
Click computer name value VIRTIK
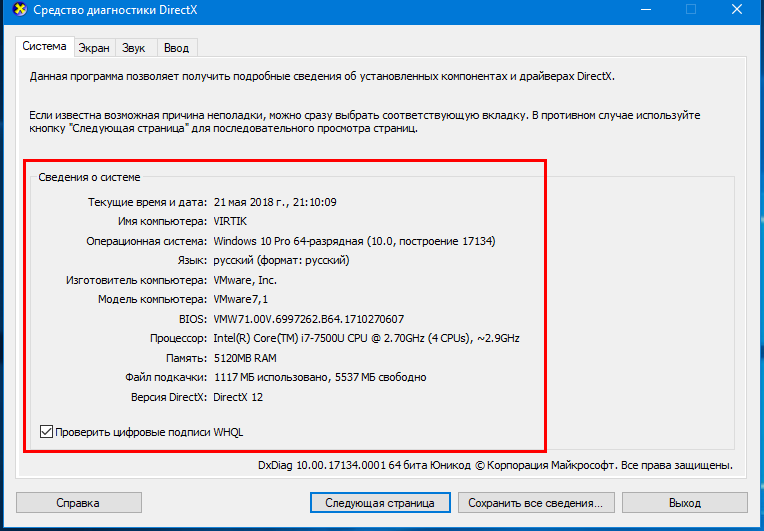230,221
